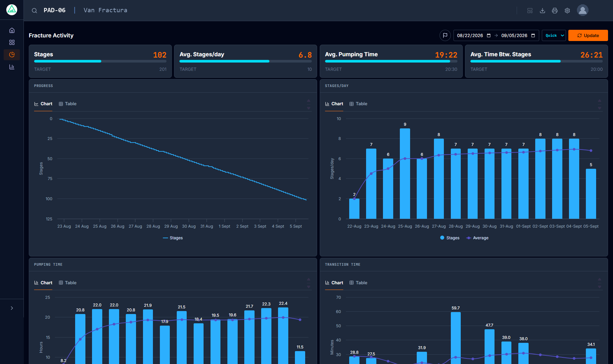Click the Avg. Stages/day value 6.8

click(x=305, y=55)
